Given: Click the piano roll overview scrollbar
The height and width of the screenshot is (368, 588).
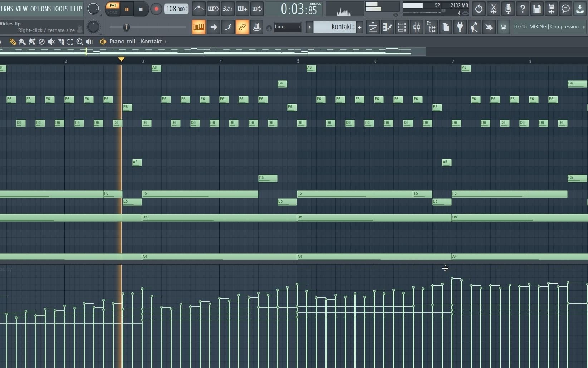Looking at the screenshot, I should coord(213,52).
